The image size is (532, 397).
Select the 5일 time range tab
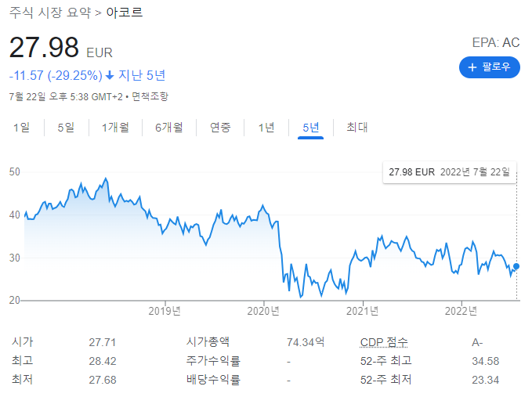(x=66, y=128)
